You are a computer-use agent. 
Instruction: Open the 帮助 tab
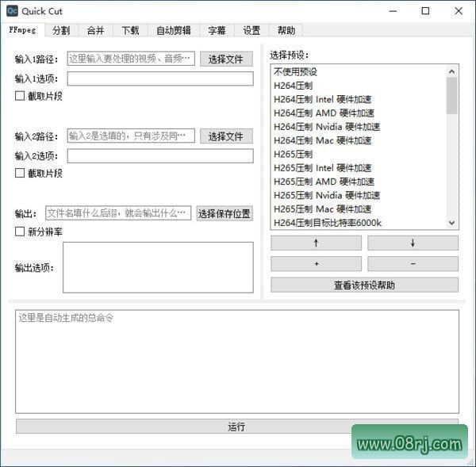point(286,30)
